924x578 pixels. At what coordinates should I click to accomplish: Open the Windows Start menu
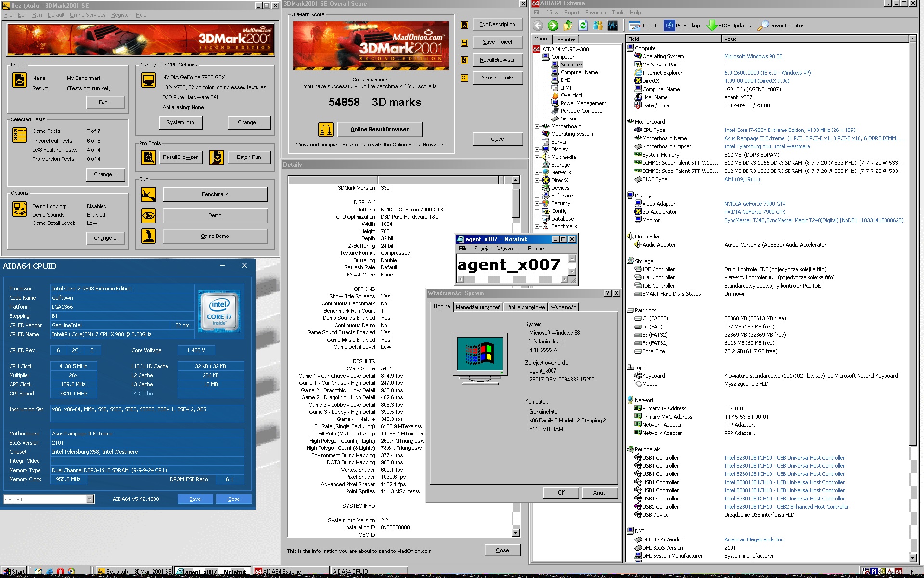click(x=13, y=572)
